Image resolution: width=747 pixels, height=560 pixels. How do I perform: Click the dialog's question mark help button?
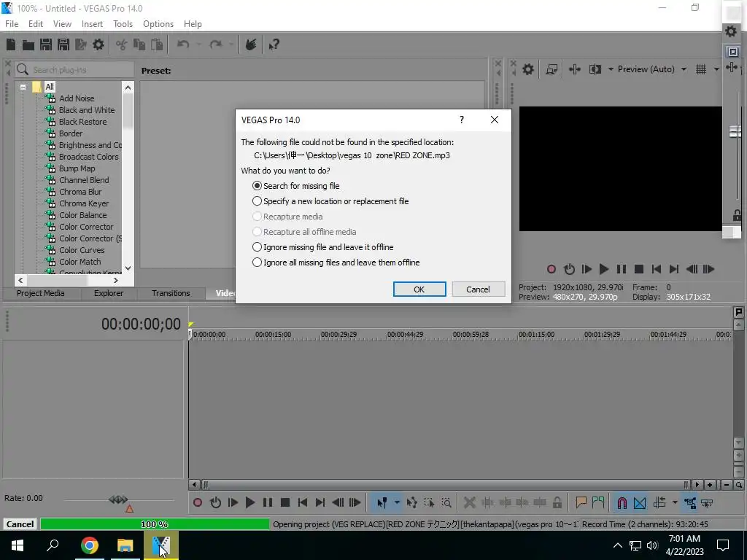(x=461, y=120)
